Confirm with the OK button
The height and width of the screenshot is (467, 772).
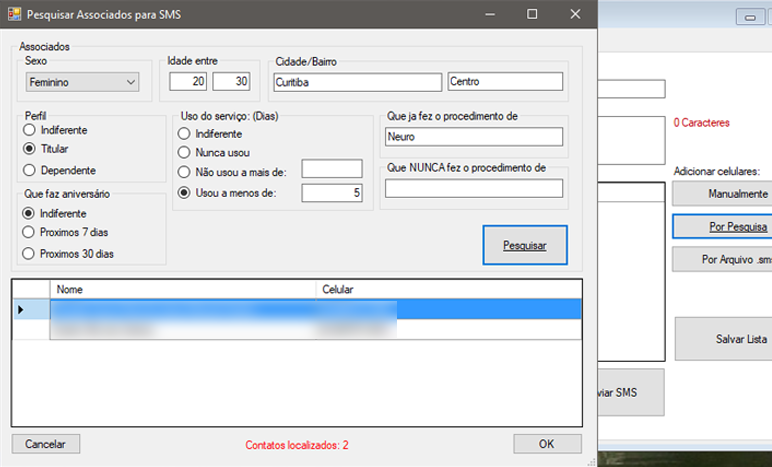pos(547,443)
